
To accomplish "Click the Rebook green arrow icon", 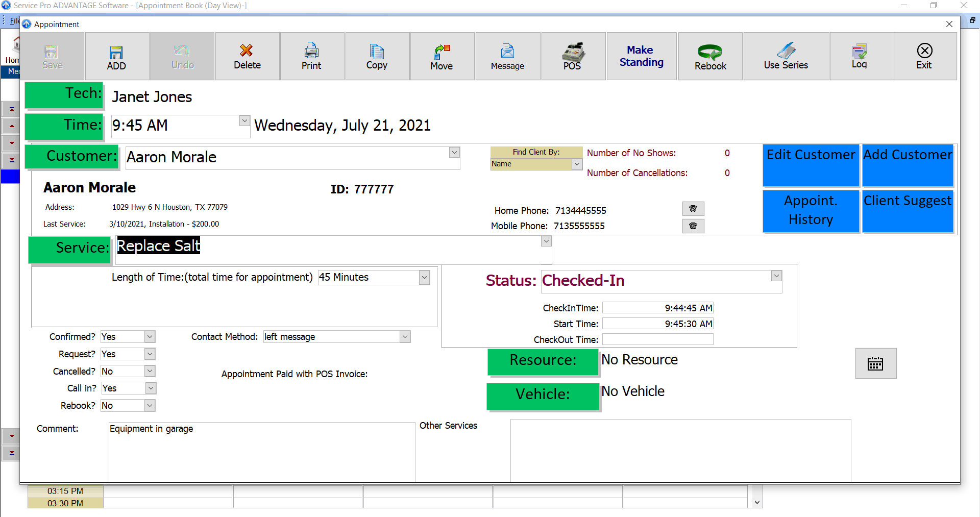I will point(710,57).
